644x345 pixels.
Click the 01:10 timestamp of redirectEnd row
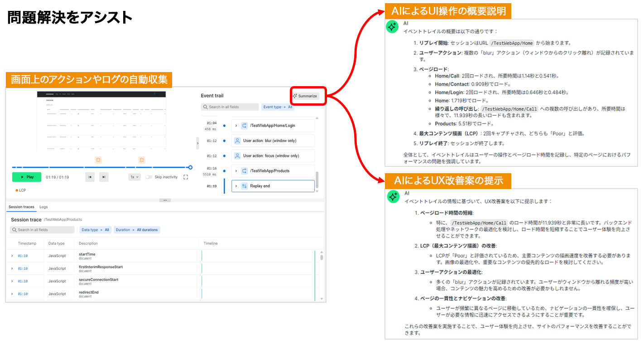(x=23, y=294)
